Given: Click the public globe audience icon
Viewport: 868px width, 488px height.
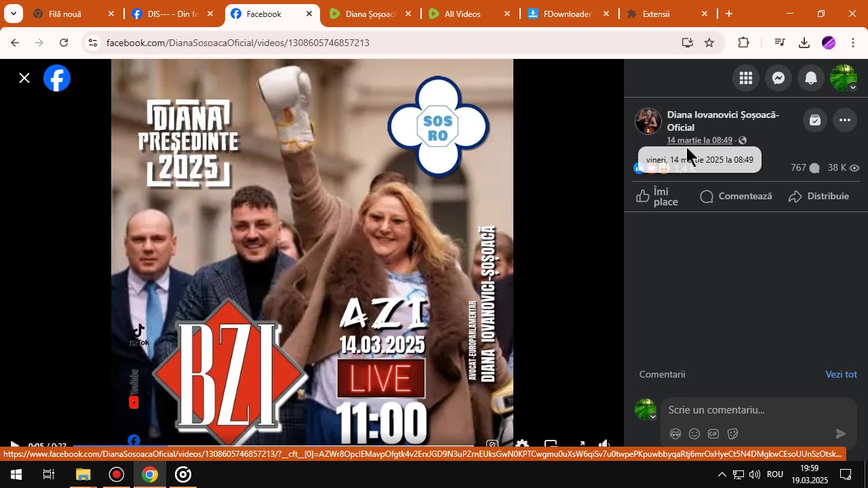Looking at the screenshot, I should [x=743, y=140].
